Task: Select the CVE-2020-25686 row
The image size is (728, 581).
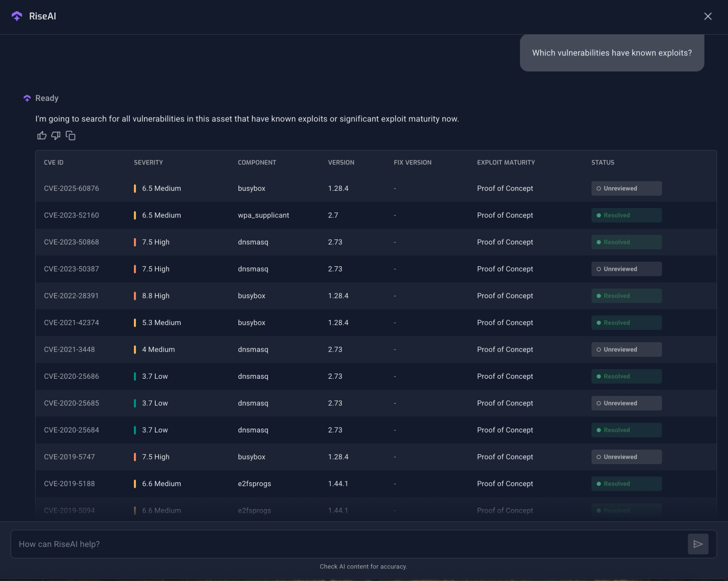Action: pos(71,376)
